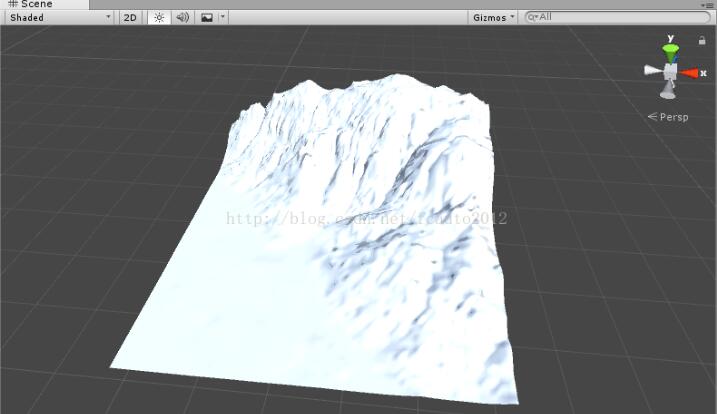This screenshot has width=717, height=414.
Task: Click the center cube of orientation gizmo
Action: [669, 72]
